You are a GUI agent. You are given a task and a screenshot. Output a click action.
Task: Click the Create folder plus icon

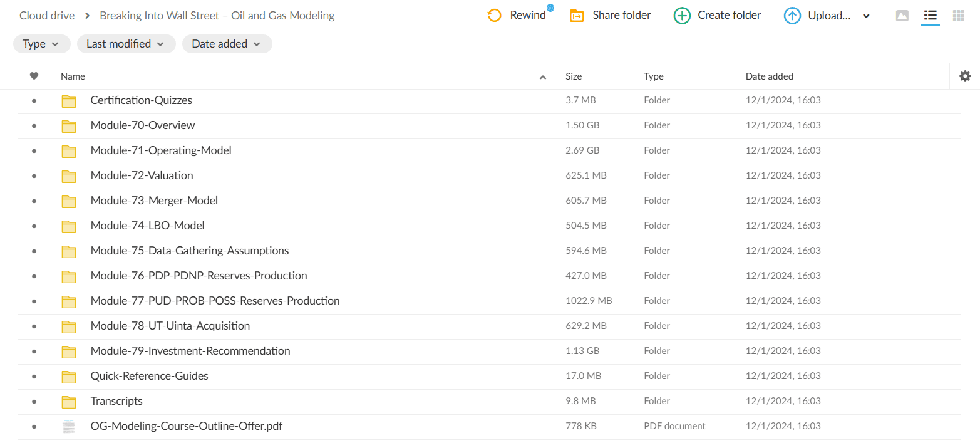[x=682, y=16]
